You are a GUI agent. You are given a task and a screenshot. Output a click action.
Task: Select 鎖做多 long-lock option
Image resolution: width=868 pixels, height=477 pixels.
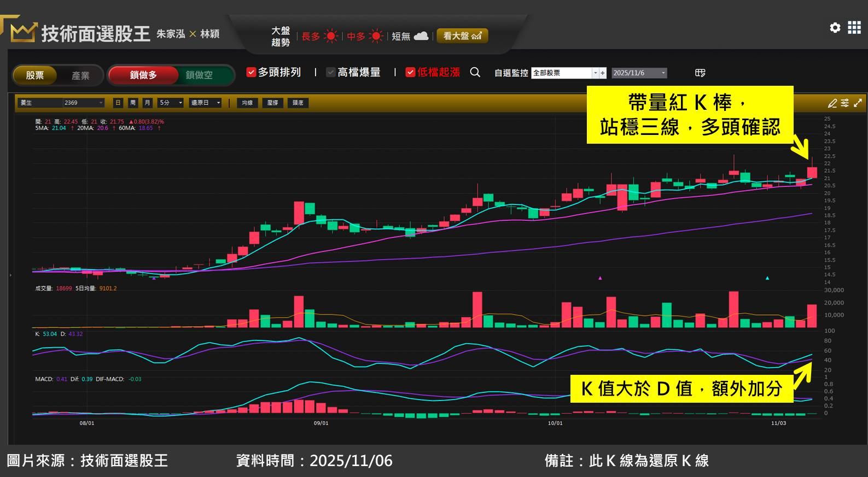[x=143, y=75]
